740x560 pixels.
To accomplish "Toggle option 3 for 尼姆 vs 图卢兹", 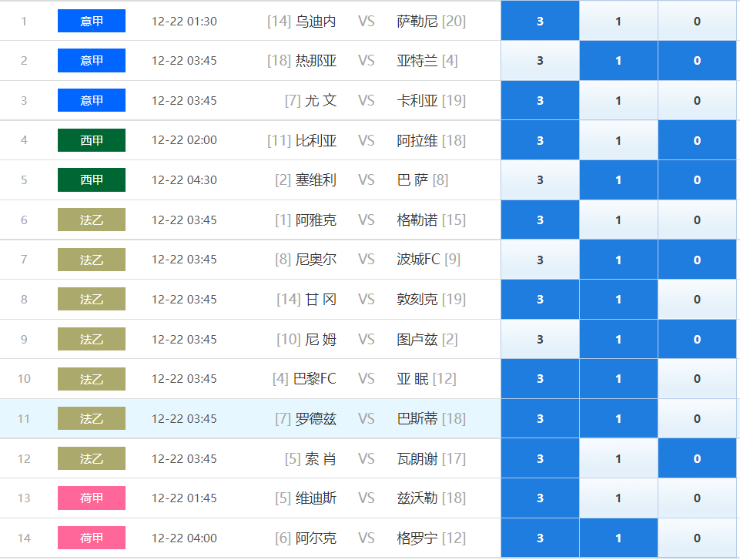I will pos(540,339).
